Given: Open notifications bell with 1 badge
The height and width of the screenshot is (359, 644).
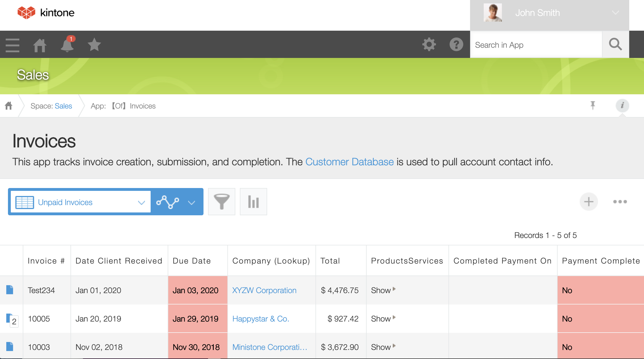Looking at the screenshot, I should click(x=67, y=45).
